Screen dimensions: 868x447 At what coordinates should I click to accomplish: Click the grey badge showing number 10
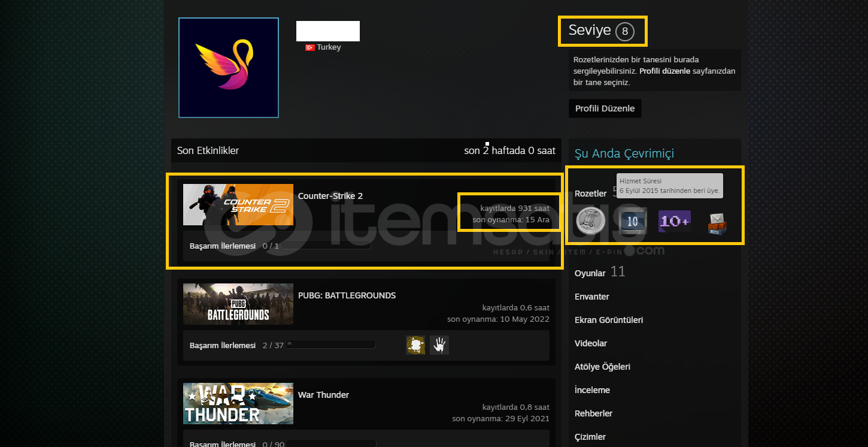(633, 221)
